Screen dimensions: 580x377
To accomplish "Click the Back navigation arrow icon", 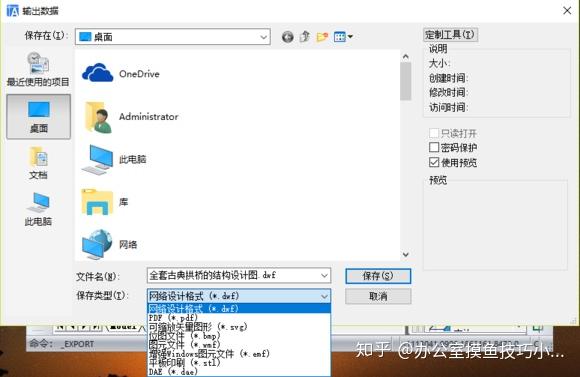I will point(287,37).
